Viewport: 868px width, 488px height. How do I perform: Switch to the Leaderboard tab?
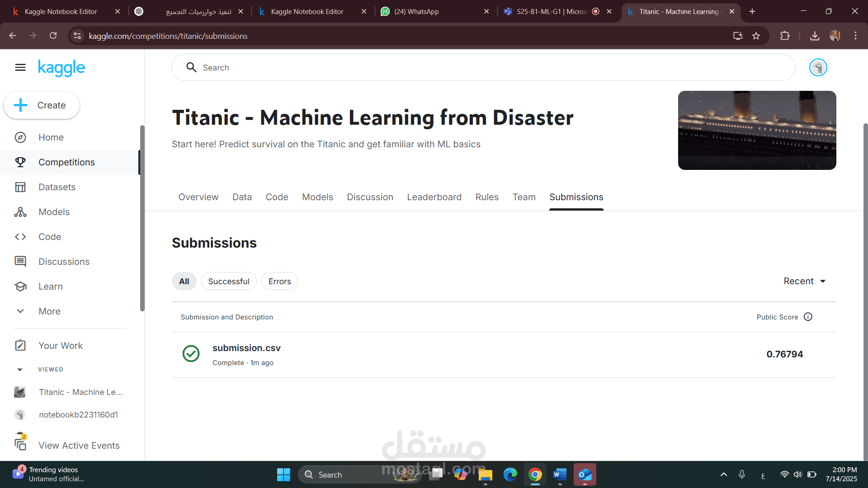tap(434, 197)
